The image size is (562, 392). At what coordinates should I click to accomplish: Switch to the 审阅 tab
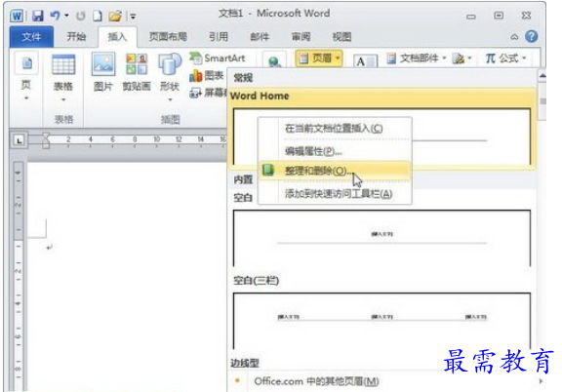pyautogui.click(x=301, y=37)
